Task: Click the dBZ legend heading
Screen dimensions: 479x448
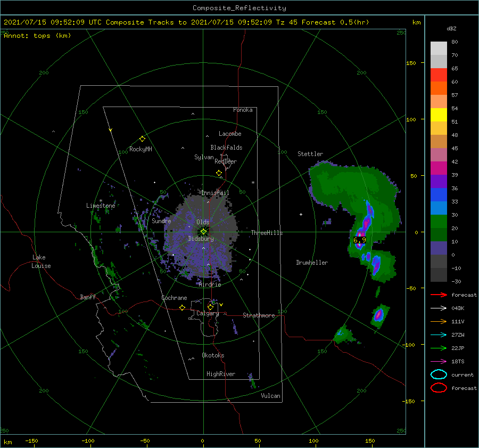Action: pyautogui.click(x=451, y=29)
